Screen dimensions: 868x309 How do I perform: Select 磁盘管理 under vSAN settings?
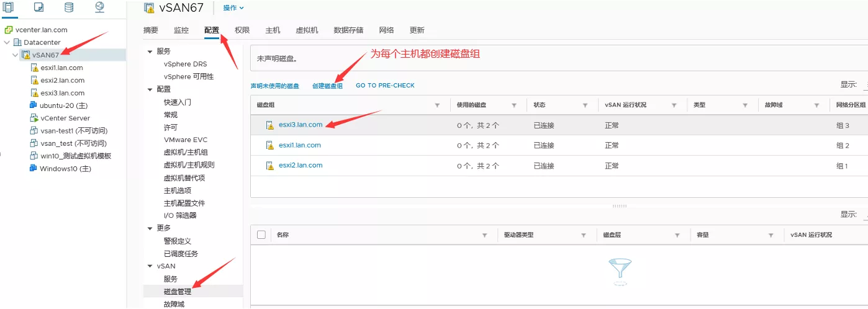coord(177,292)
